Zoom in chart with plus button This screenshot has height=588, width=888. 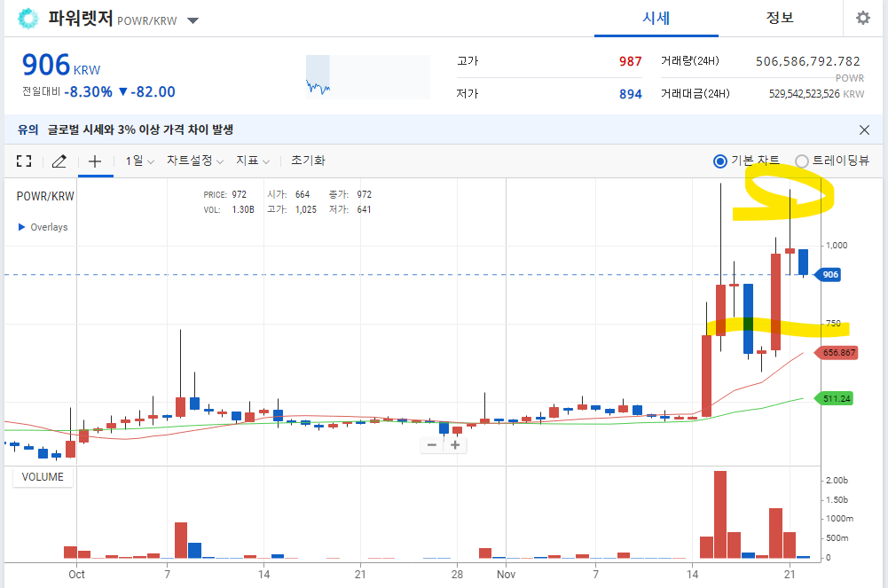pyautogui.click(x=455, y=445)
